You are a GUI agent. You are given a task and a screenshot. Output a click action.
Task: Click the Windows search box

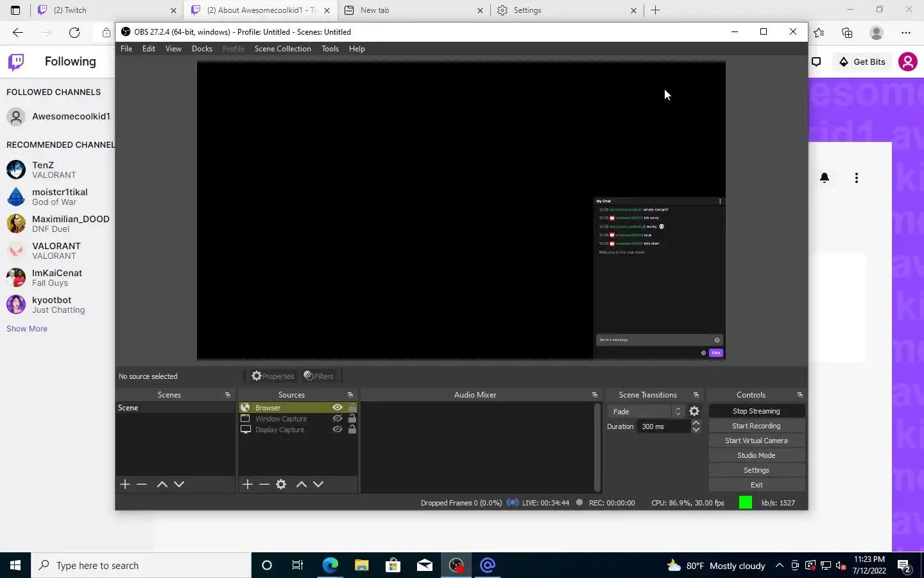(141, 565)
